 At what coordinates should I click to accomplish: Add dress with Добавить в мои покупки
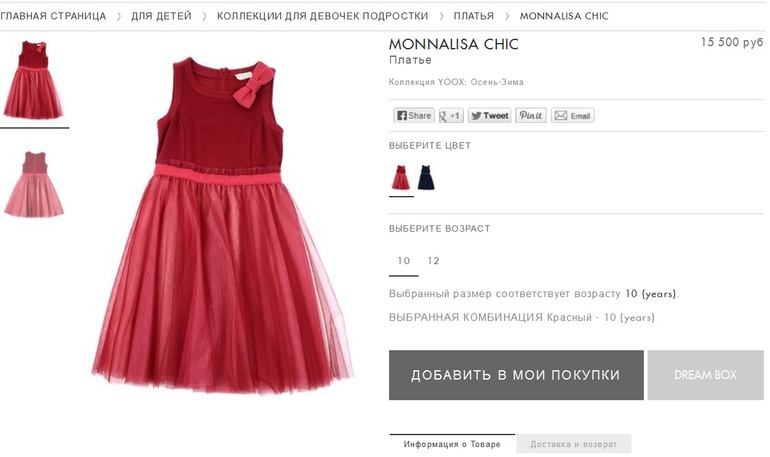[516, 375]
